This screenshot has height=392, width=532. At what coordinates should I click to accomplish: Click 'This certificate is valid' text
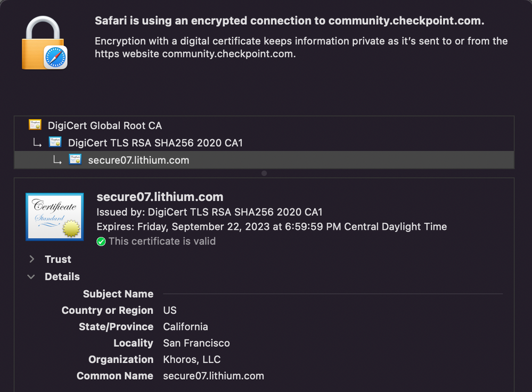tap(162, 241)
